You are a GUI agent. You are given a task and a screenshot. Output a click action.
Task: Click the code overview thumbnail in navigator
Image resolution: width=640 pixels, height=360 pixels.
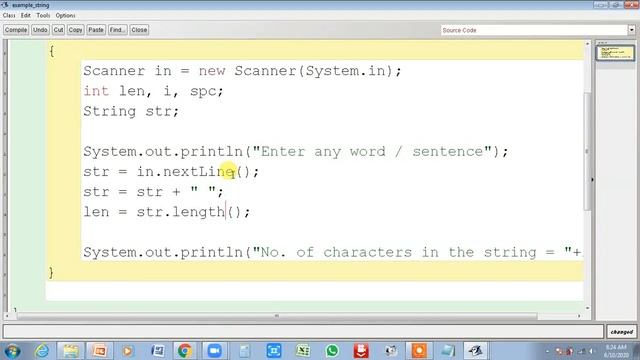click(615, 53)
